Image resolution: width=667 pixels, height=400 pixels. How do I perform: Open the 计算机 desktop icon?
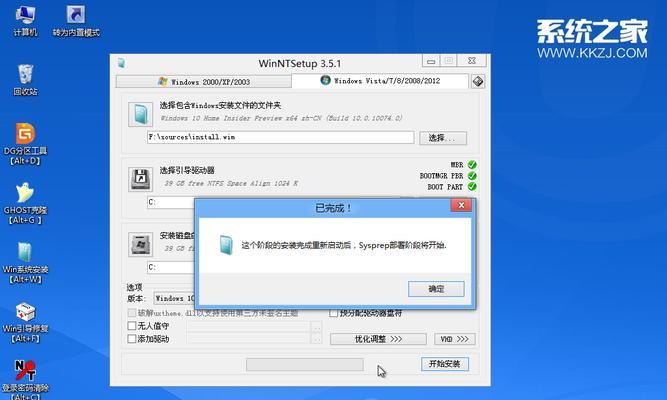point(25,21)
